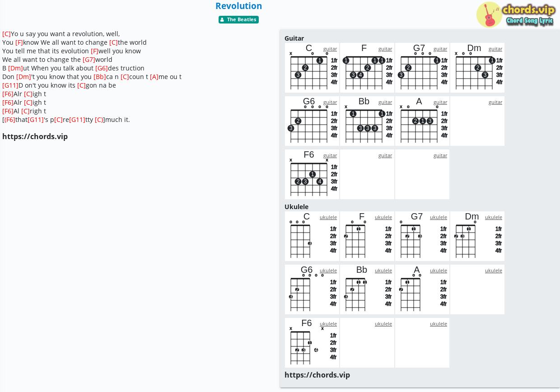Viewport: 560px width, 392px height.
Task: Click the Chord Song Lyric logo caption
Action: tap(530, 21)
